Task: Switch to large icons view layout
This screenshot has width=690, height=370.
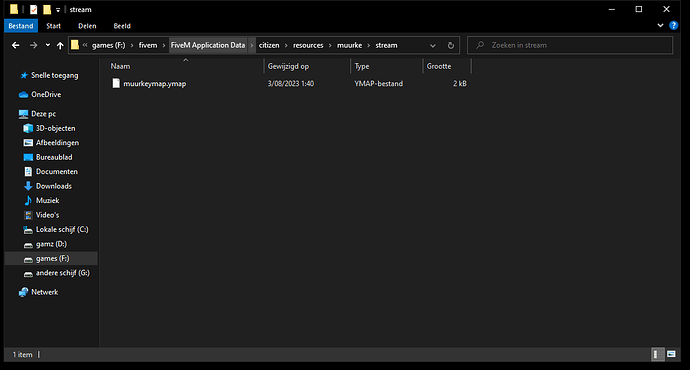Action: click(x=671, y=354)
